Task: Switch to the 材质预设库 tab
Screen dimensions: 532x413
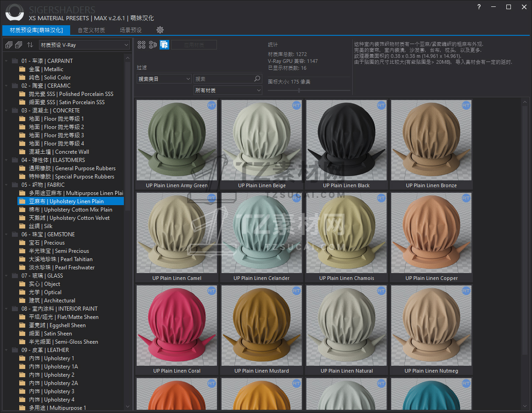Action: tap(36, 30)
